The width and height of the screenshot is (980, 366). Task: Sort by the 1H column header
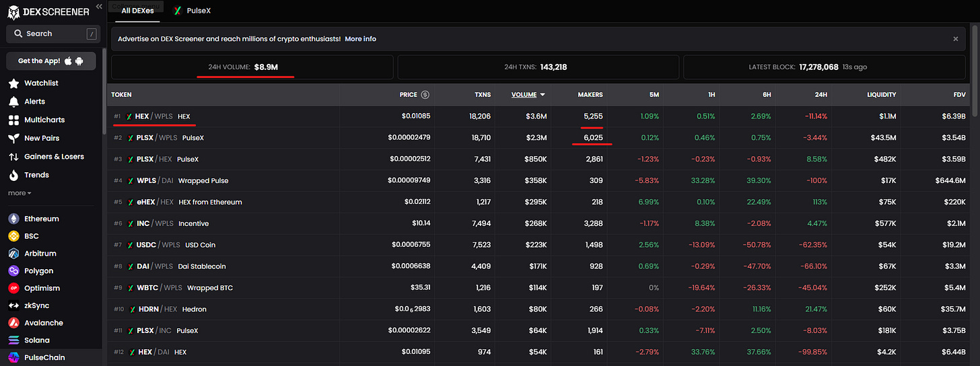point(711,95)
